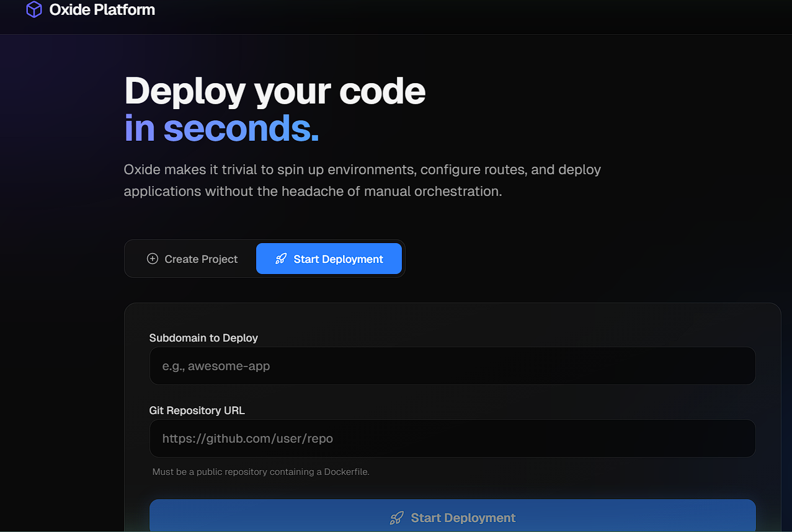
Task: Click the 'in seconds.' gradient heading
Action: click(x=221, y=128)
